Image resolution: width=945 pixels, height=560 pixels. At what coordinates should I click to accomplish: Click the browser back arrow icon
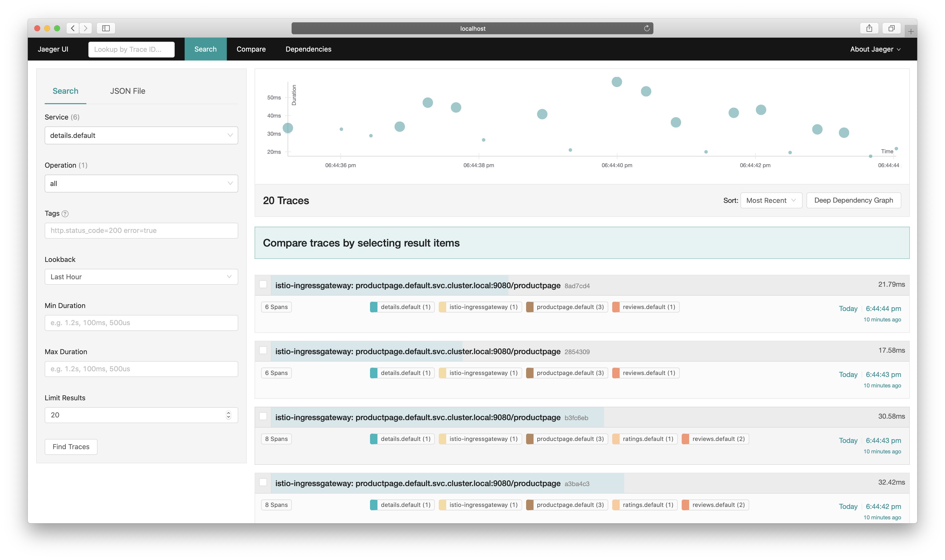click(x=73, y=28)
